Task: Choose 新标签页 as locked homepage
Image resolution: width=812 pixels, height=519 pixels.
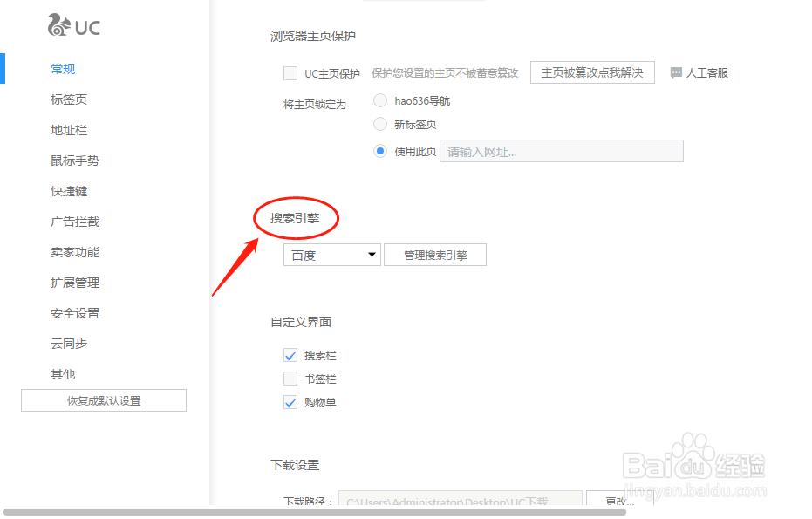Action: 380,124
